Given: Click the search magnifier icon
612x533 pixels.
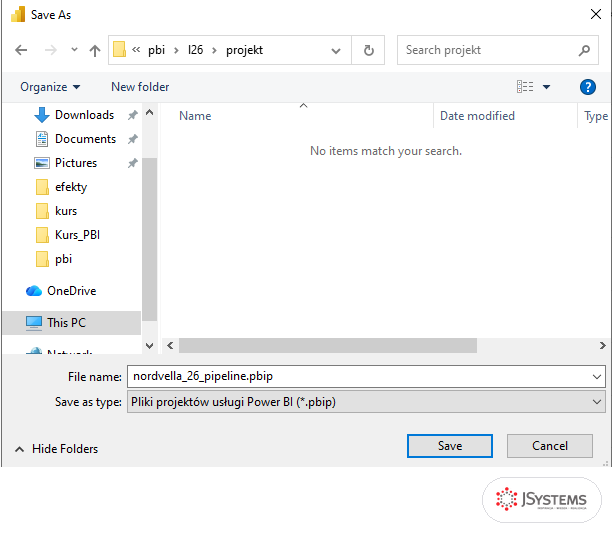Looking at the screenshot, I should click(584, 50).
